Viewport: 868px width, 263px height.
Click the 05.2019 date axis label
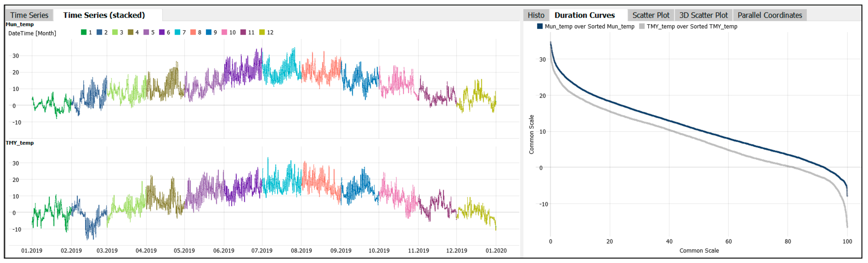click(184, 251)
